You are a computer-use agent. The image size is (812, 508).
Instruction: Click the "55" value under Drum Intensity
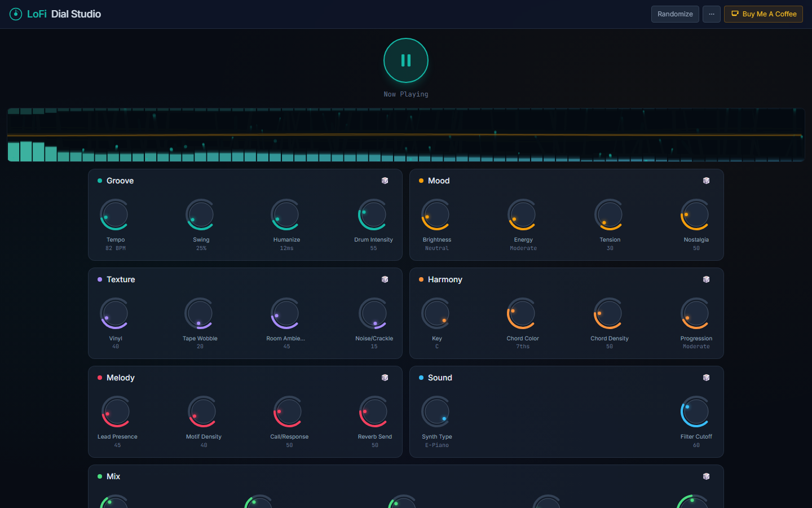(373, 248)
